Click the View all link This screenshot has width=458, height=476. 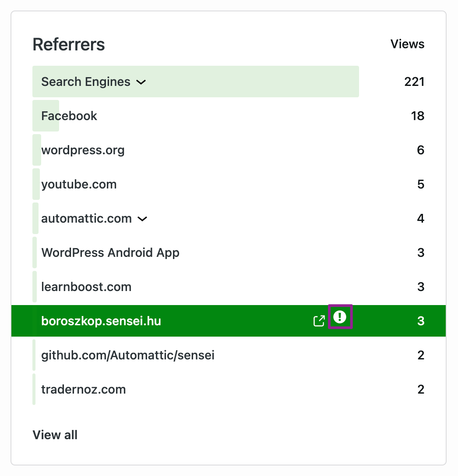(x=55, y=435)
